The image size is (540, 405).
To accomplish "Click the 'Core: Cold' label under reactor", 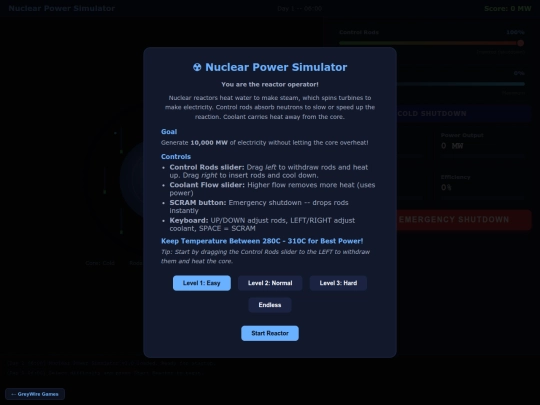I will pyautogui.click(x=100, y=263).
